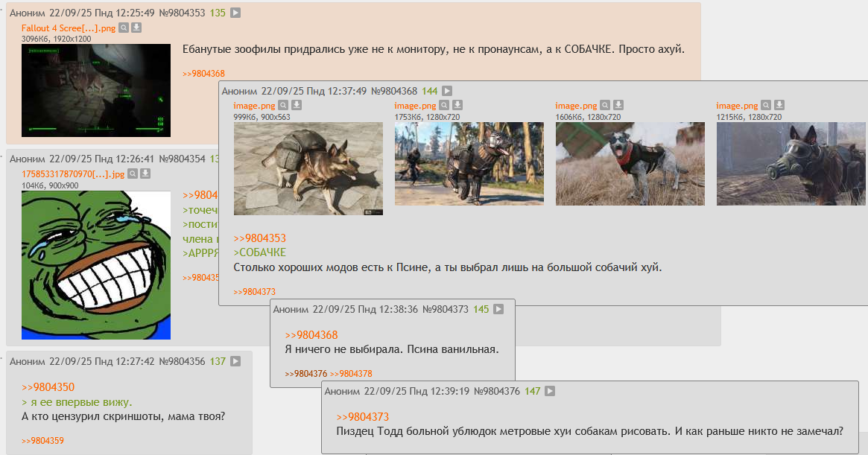Download icon next to 175853317870970[...].jpg
868x455 pixels.
pos(145,174)
